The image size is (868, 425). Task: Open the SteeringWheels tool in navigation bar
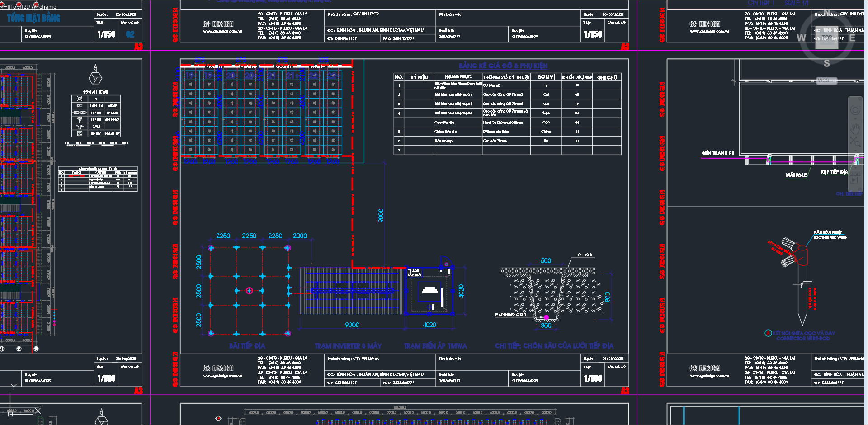(x=855, y=110)
